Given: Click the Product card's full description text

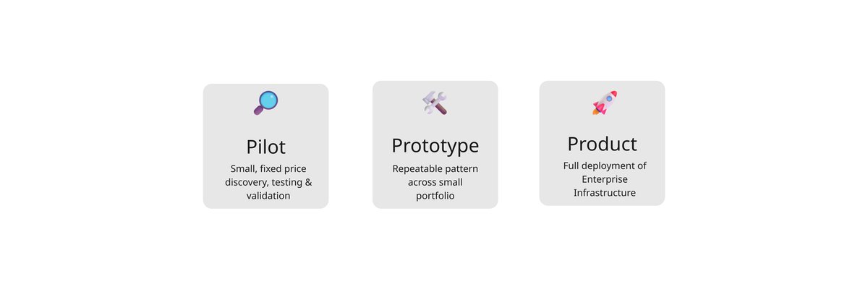Looking at the screenshot, I should click(604, 179).
